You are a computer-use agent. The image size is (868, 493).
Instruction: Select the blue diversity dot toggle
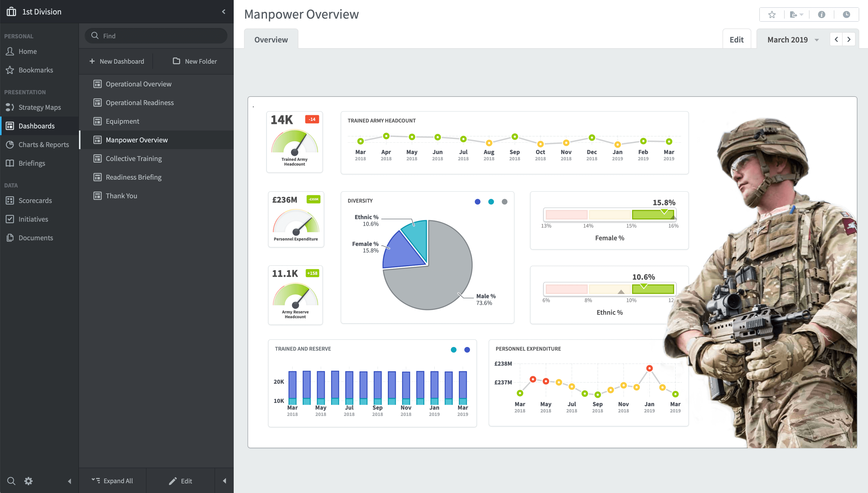[477, 202]
